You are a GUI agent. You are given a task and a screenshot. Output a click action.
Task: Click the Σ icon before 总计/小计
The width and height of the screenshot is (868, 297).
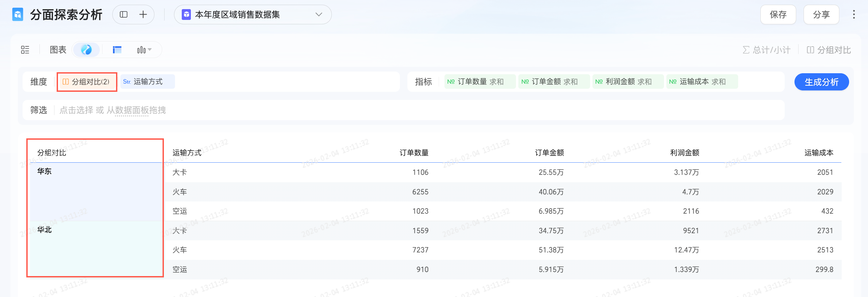pyautogui.click(x=746, y=50)
